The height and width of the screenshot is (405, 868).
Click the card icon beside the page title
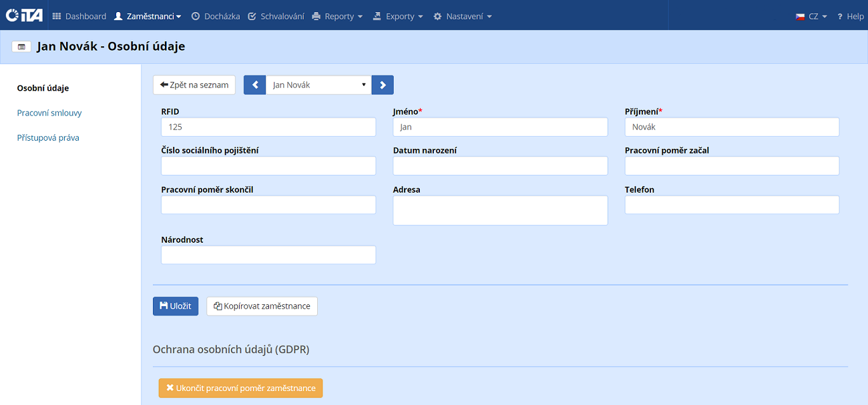point(21,47)
